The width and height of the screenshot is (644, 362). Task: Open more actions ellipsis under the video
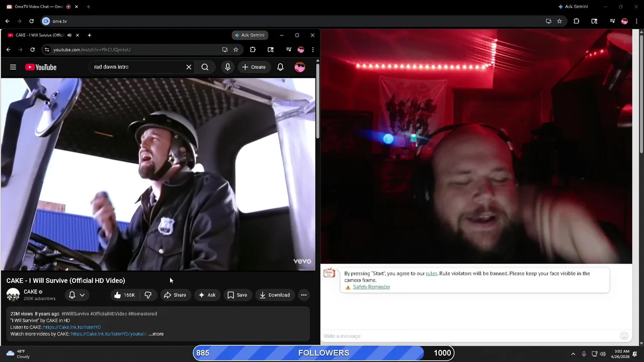(303, 295)
